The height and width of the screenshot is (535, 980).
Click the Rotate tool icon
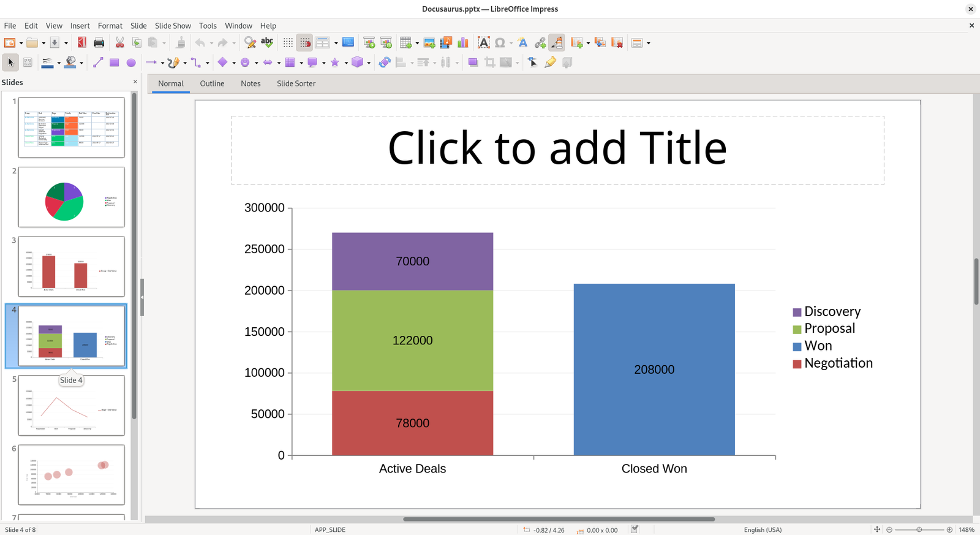point(385,63)
